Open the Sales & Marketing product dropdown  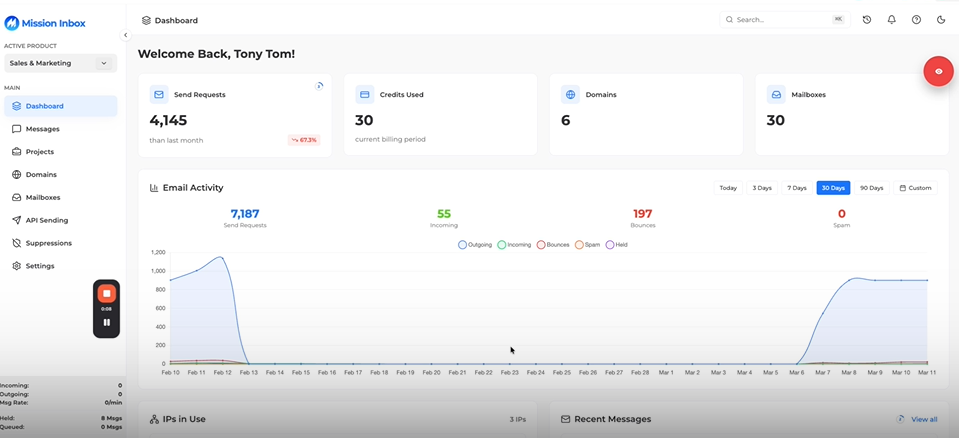tap(61, 63)
